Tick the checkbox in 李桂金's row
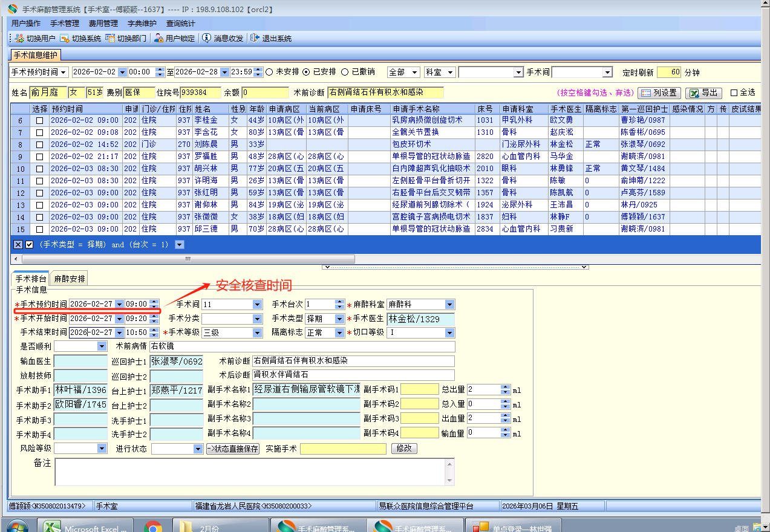 coord(40,120)
